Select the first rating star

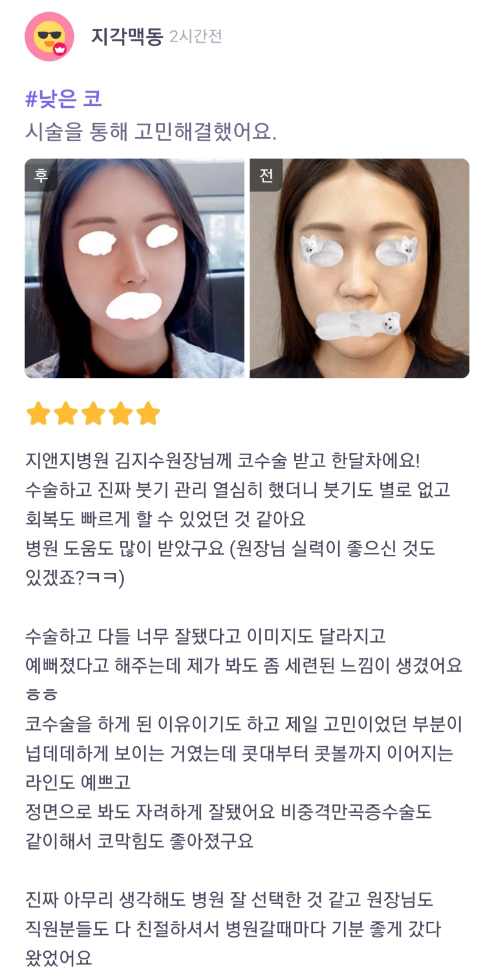click(38, 413)
